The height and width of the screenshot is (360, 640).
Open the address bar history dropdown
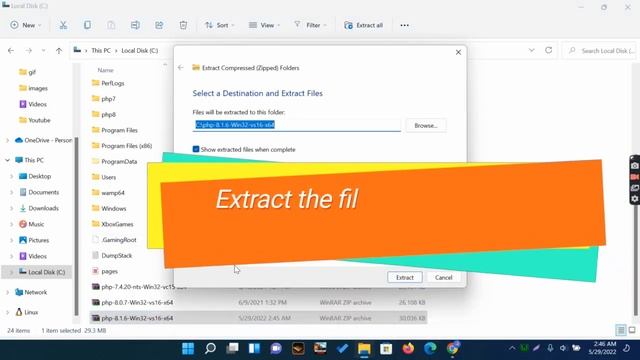coord(531,50)
